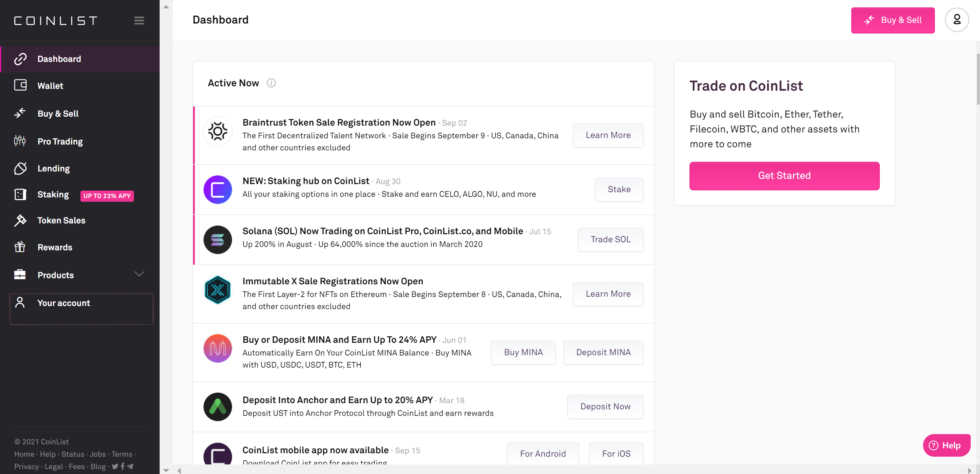The height and width of the screenshot is (474, 980).
Task: Click the MINA token logo icon
Action: pyautogui.click(x=217, y=348)
